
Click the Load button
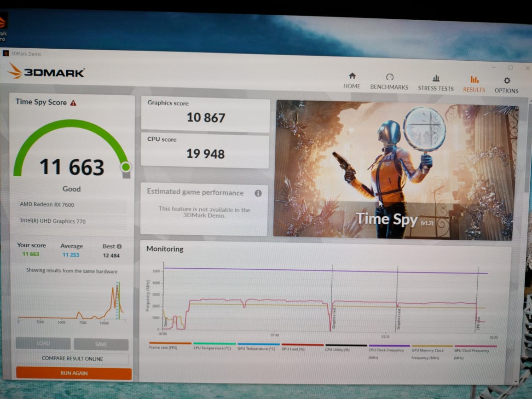coord(43,344)
